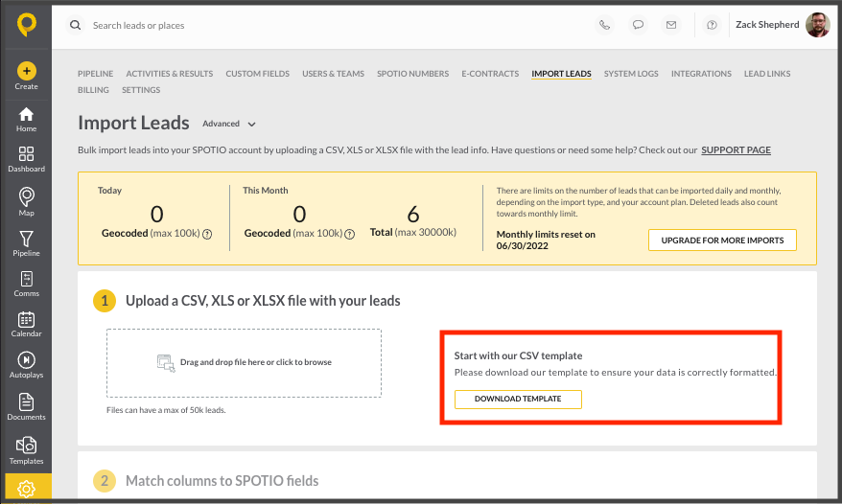Viewport: 842px width, 504px height.
Task: Open Documents in sidebar
Action: coord(26,407)
